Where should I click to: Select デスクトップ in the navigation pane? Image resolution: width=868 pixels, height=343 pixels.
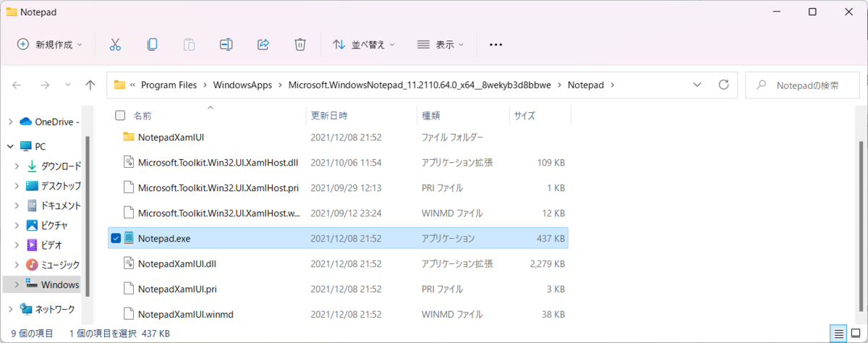(x=54, y=185)
